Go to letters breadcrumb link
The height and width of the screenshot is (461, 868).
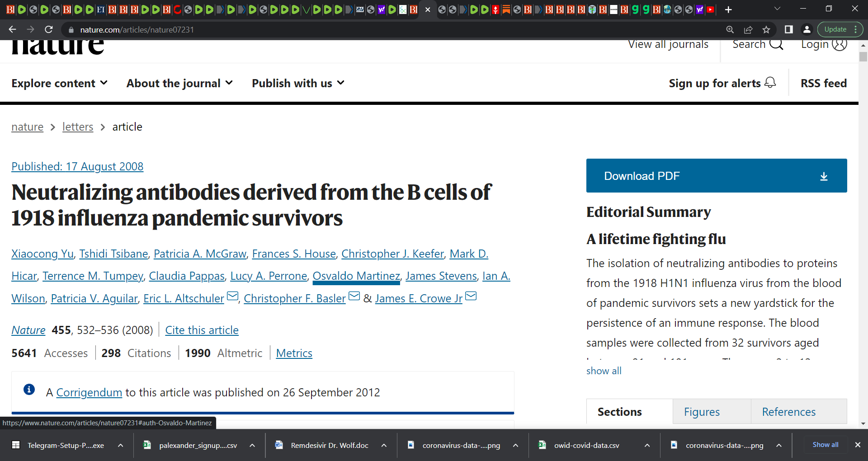78,127
